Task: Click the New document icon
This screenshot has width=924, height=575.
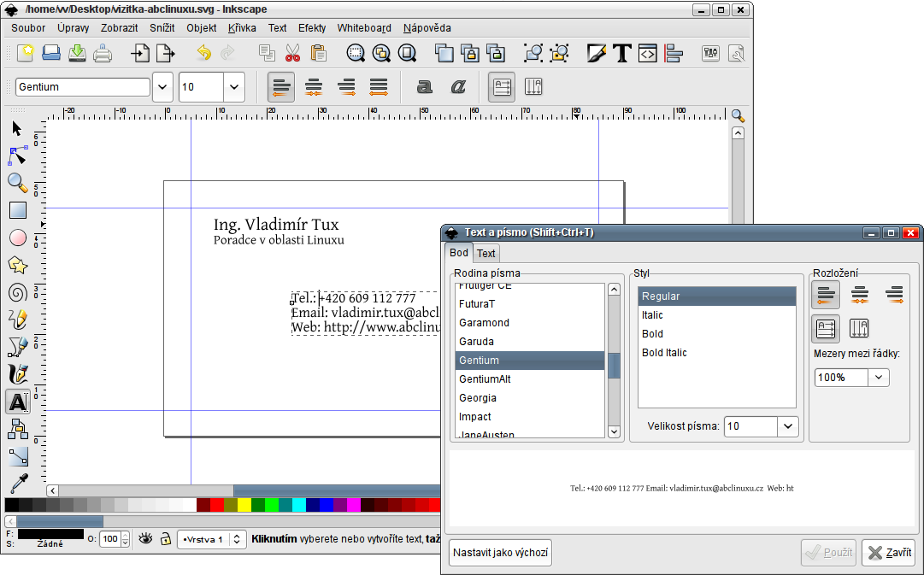Action: (26, 53)
